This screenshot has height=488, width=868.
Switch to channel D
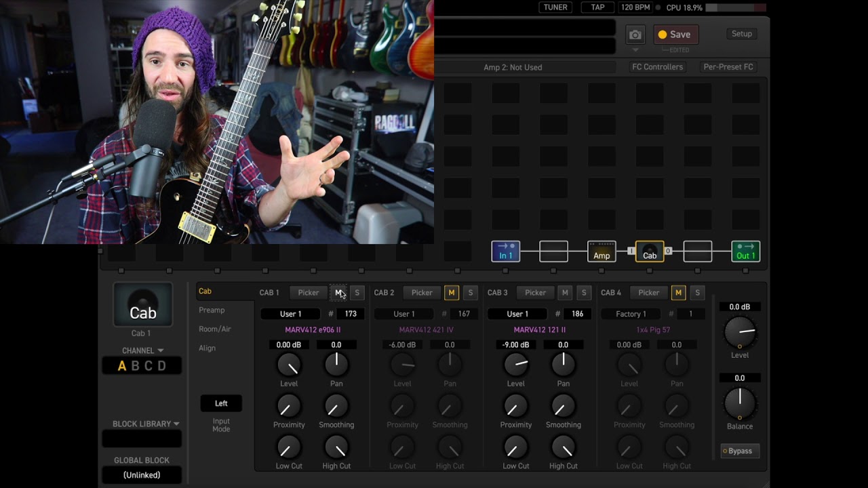coord(161,366)
